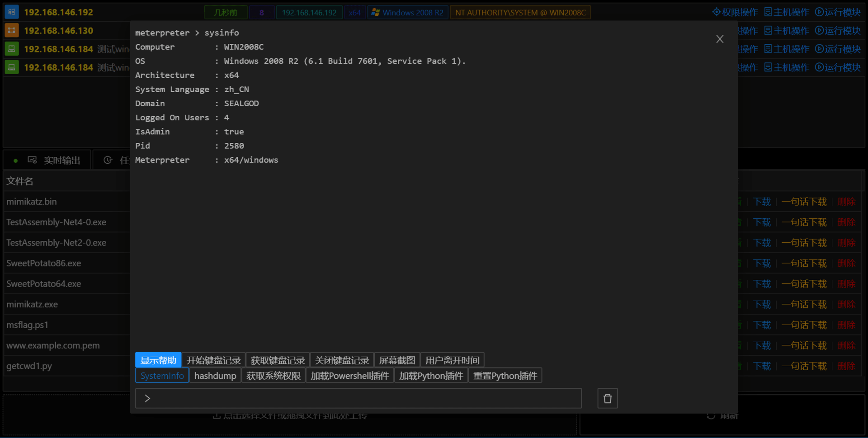The width and height of the screenshot is (868, 438).
Task: Click 加载Powershell插件 button
Action: point(349,376)
